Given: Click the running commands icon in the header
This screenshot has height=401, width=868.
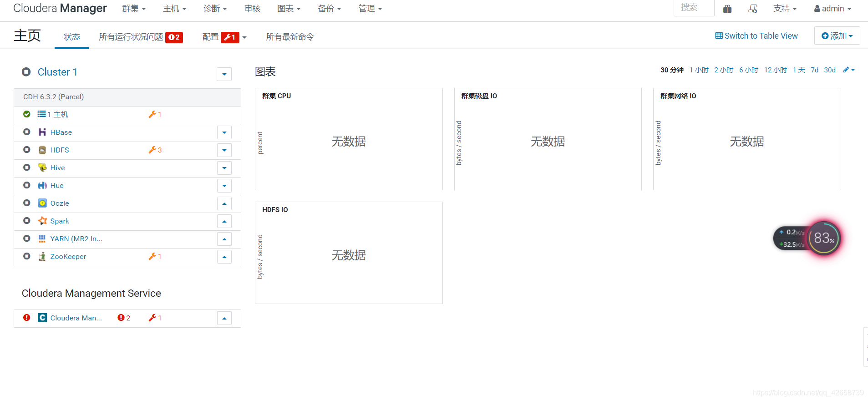Looking at the screenshot, I should (x=753, y=9).
